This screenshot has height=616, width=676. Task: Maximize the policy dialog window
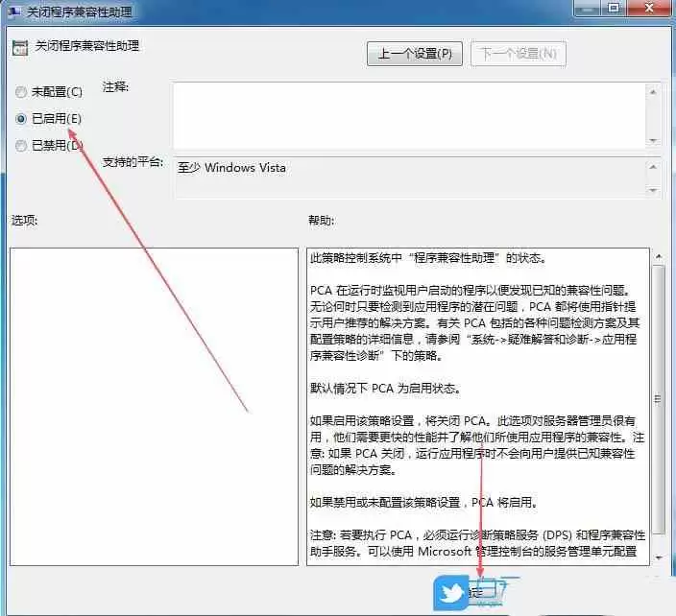(614, 9)
